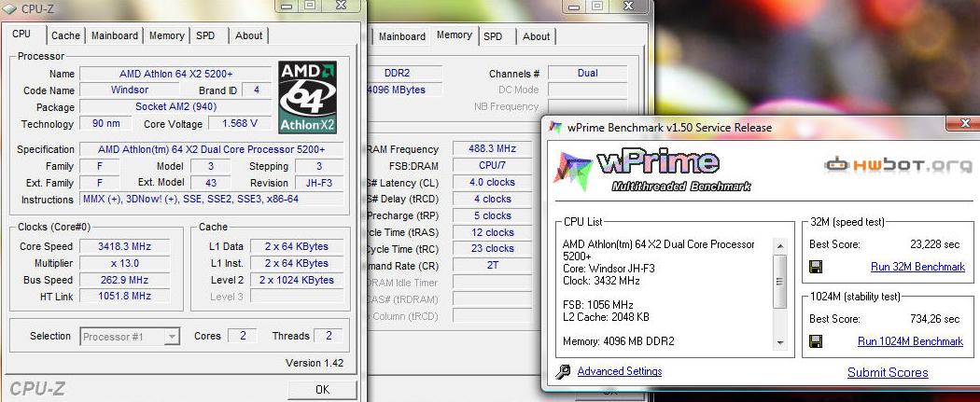This screenshot has height=402, width=980.
Task: Open About tab in front CPU-Z window
Action: tap(249, 35)
